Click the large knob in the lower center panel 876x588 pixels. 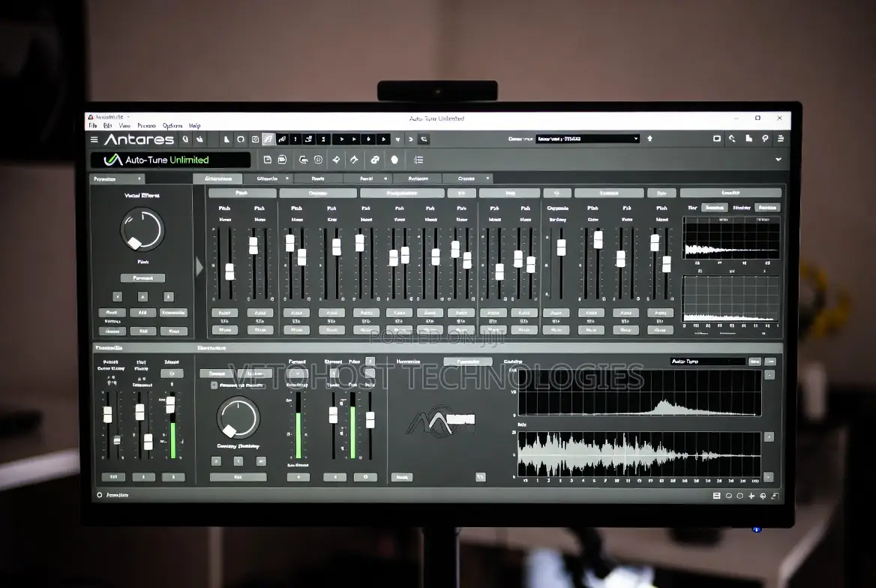(238, 418)
